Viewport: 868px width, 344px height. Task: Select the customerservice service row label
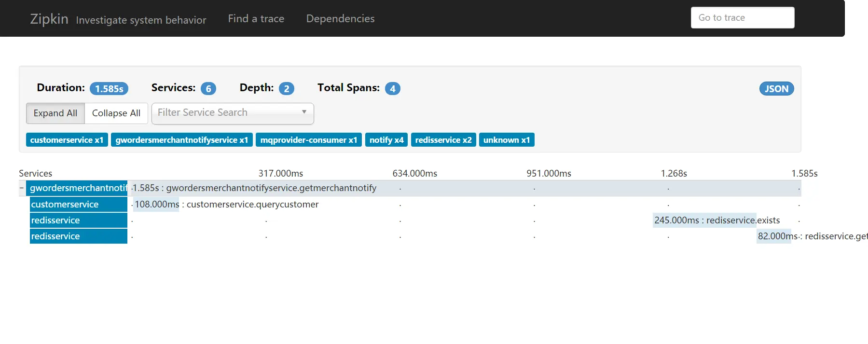[79, 205]
